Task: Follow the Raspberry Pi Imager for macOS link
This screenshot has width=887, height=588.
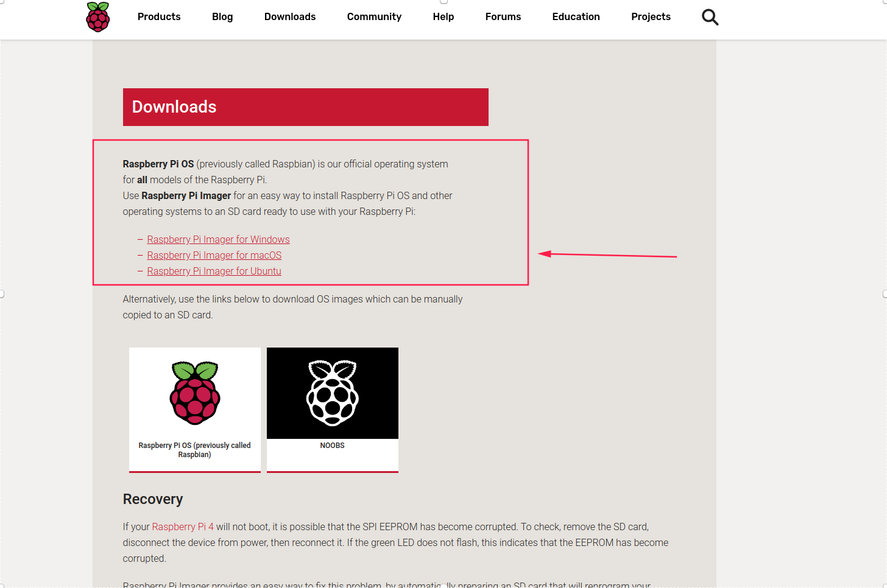Action: point(214,256)
